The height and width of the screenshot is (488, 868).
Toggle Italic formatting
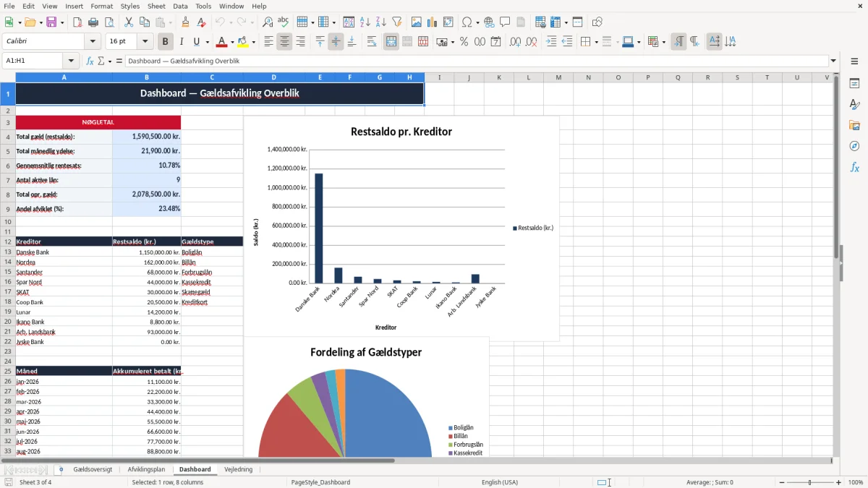pyautogui.click(x=181, y=42)
